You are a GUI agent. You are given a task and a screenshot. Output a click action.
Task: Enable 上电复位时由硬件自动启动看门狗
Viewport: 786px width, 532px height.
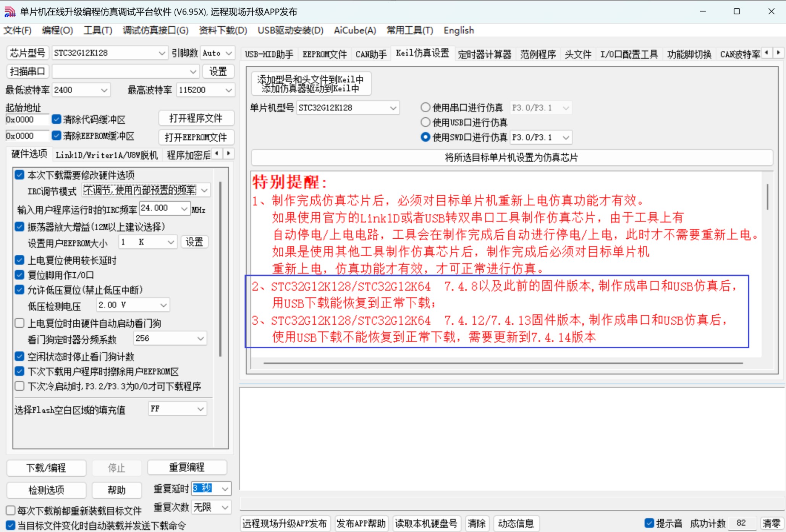coord(19,323)
